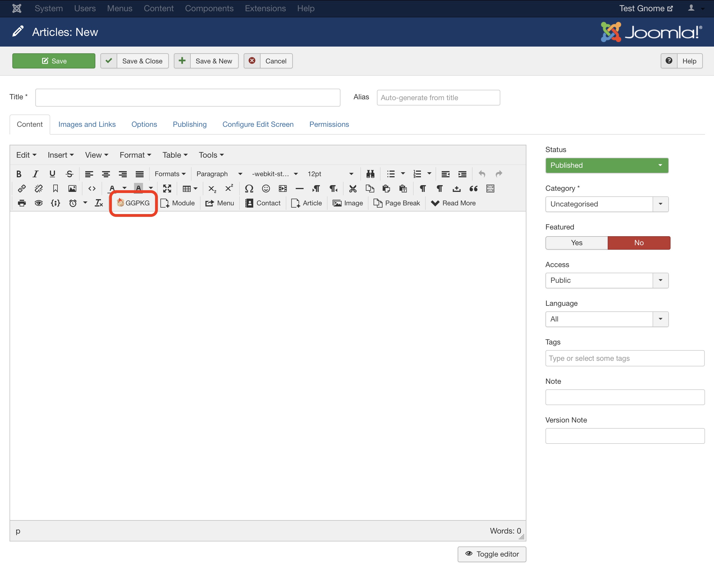Open the Paragraph format dropdown

point(219,174)
